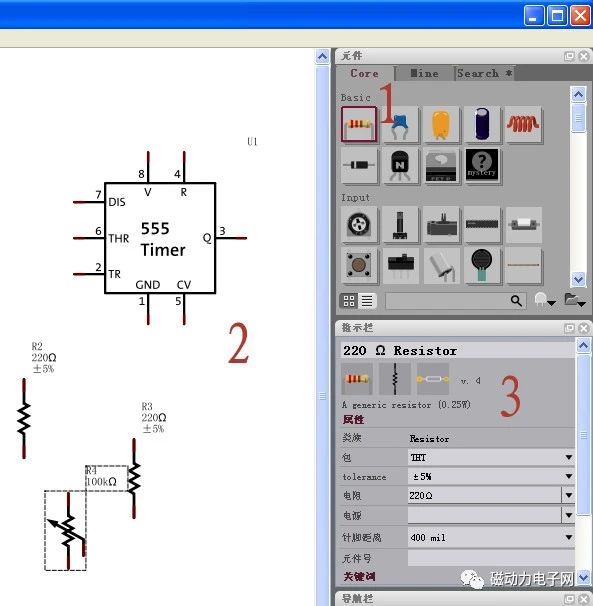Viewport: 593px width, 606px height.
Task: Select the blue ceramic capacitor part
Action: pyautogui.click(x=400, y=124)
